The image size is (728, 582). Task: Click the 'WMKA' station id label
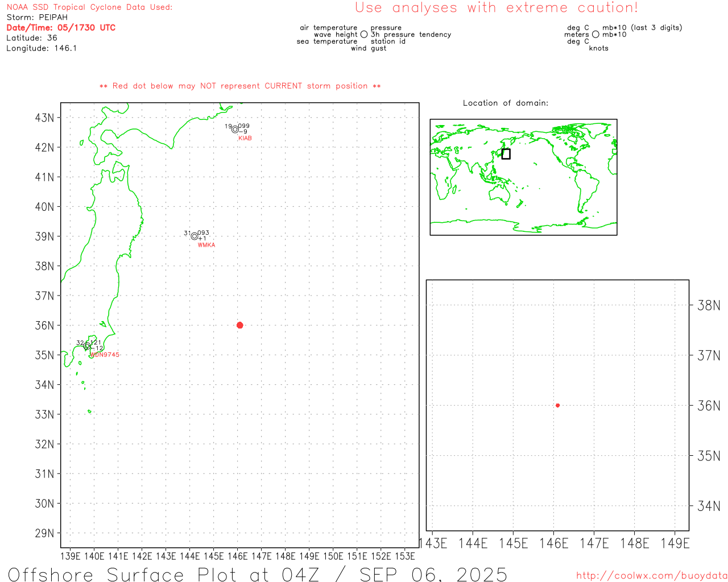click(206, 245)
